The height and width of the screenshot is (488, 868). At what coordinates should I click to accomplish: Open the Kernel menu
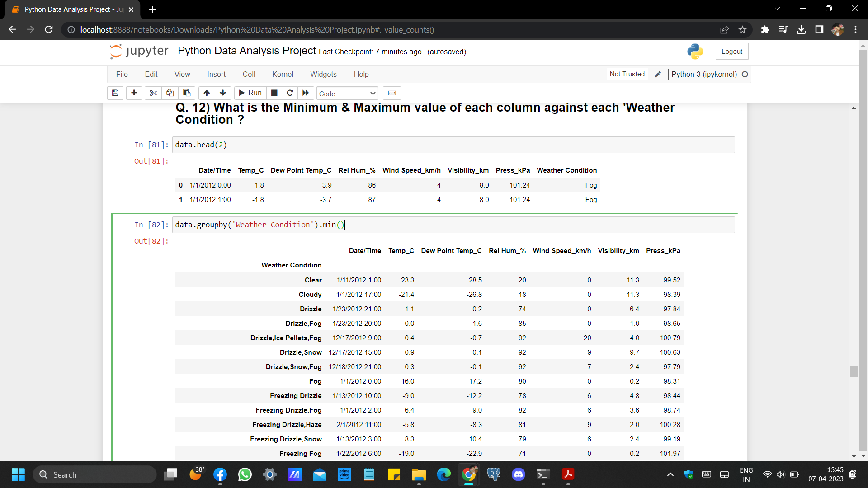coord(283,74)
